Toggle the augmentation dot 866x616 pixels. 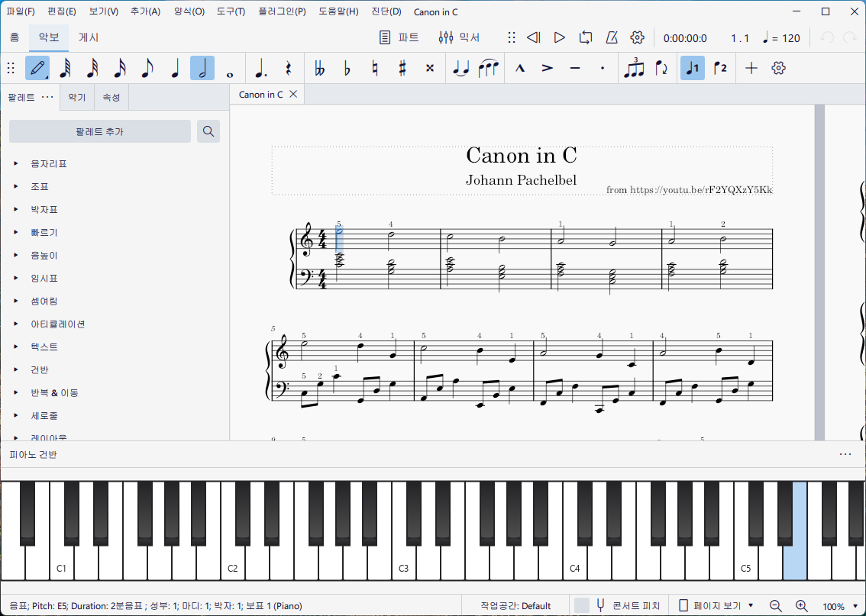point(260,69)
